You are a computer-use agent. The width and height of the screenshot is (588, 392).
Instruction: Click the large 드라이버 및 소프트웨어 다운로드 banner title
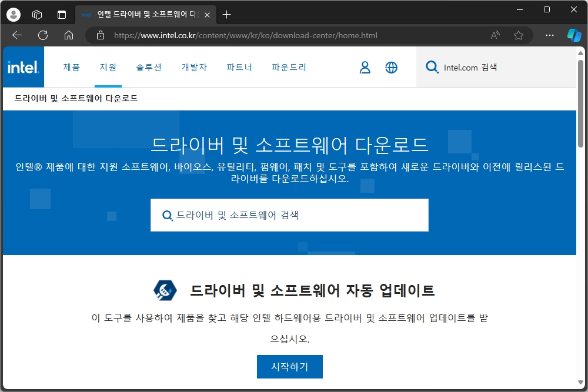[x=289, y=145]
